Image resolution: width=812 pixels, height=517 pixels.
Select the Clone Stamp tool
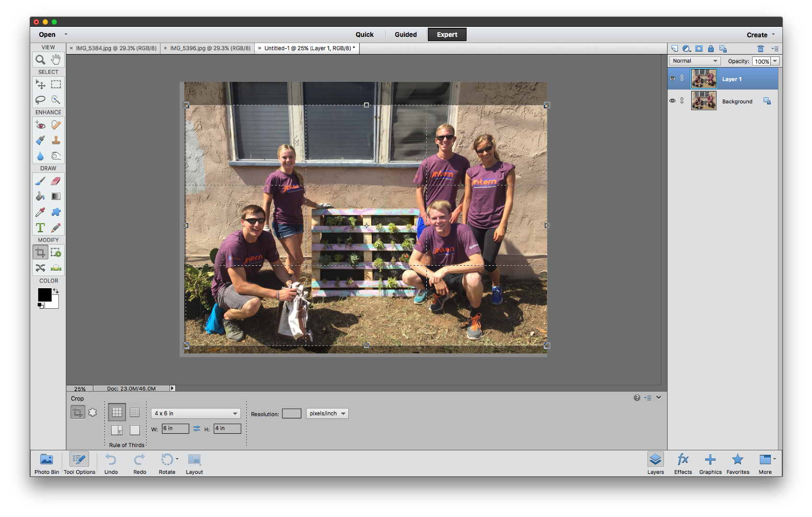[56, 140]
